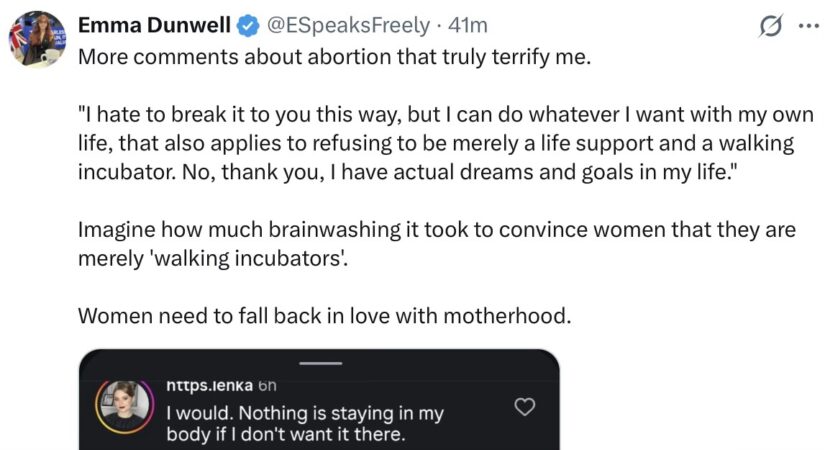825x450 pixels.
Task: Like the https.lenka comment with heart
Action: [x=525, y=407]
